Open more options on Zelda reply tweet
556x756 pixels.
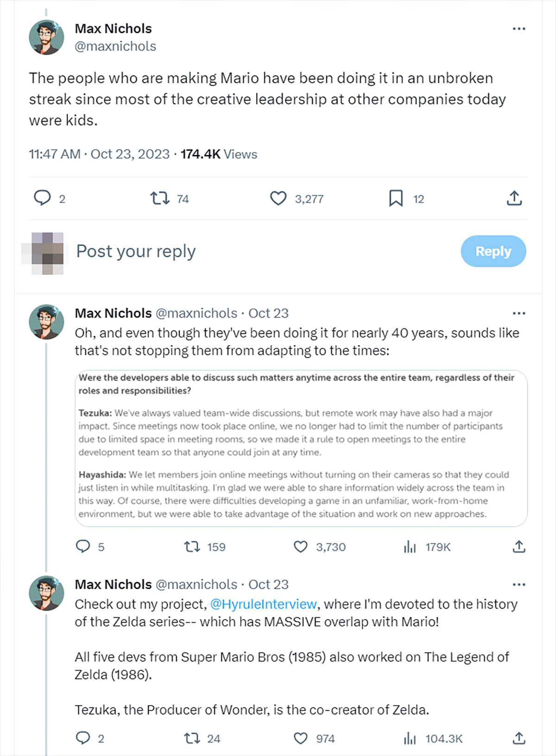(519, 585)
